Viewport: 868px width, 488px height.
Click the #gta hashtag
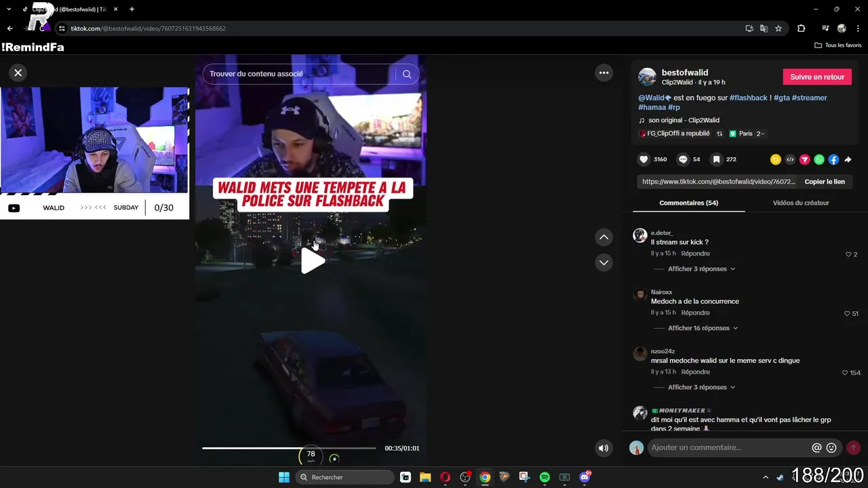(x=781, y=98)
